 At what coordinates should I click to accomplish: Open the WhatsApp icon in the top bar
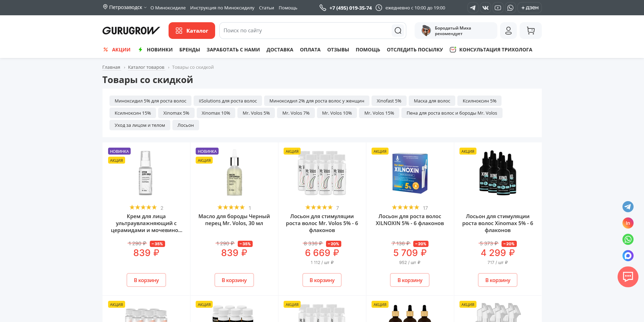click(x=510, y=8)
